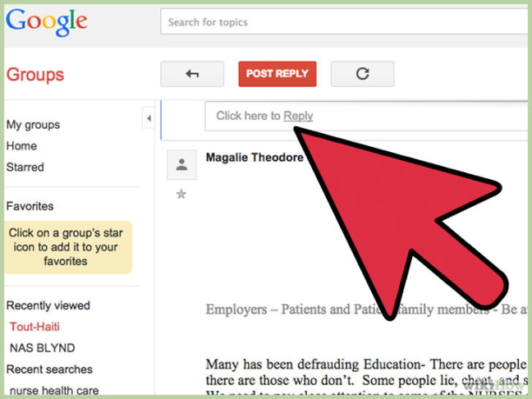Open Starred in sidebar

click(x=25, y=167)
